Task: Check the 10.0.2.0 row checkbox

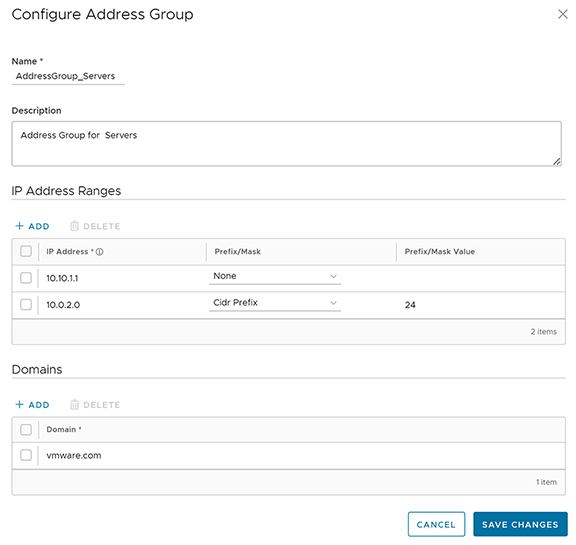Action: click(x=26, y=304)
